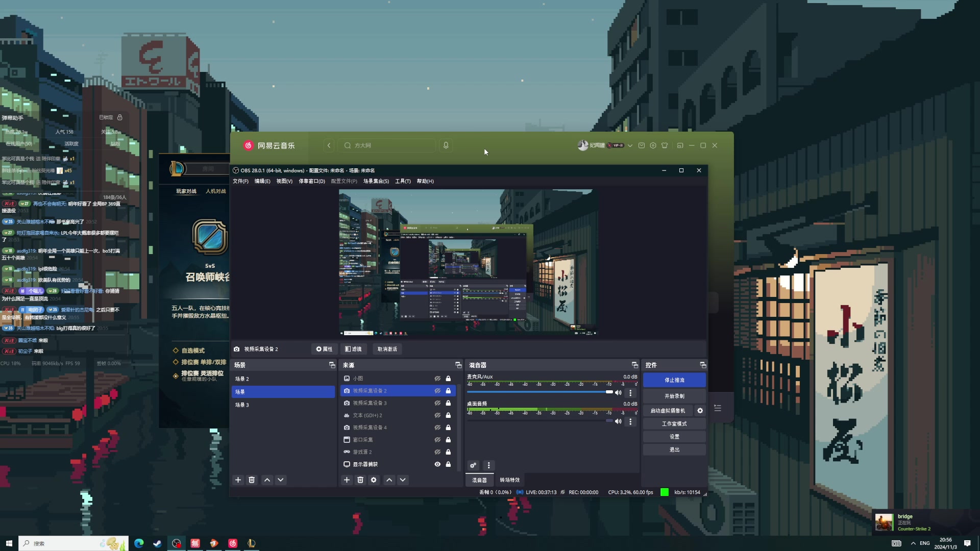The height and width of the screenshot is (551, 980).
Task: Open mixer panel three-dot menu at bottom
Action: point(488,465)
